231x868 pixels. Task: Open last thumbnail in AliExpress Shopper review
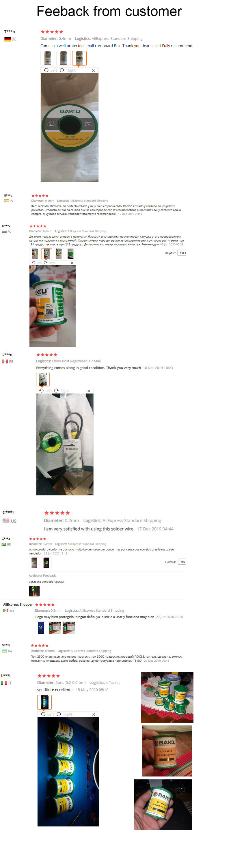68,628
